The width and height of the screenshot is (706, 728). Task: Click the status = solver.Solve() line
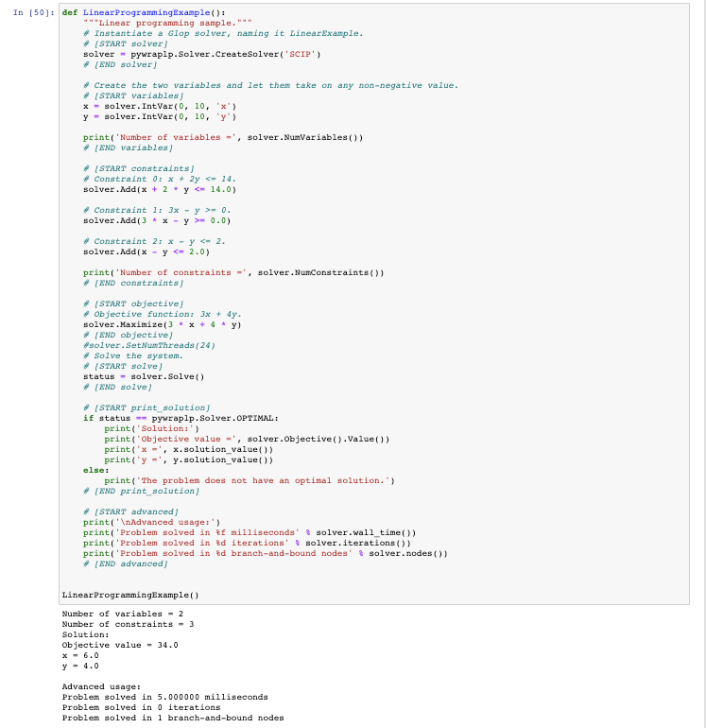coord(144,376)
